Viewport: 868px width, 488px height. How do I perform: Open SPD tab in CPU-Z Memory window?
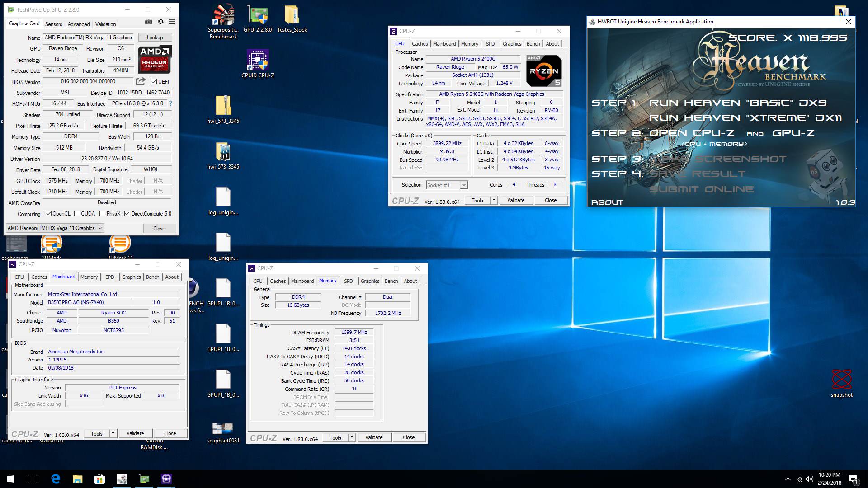348,281
